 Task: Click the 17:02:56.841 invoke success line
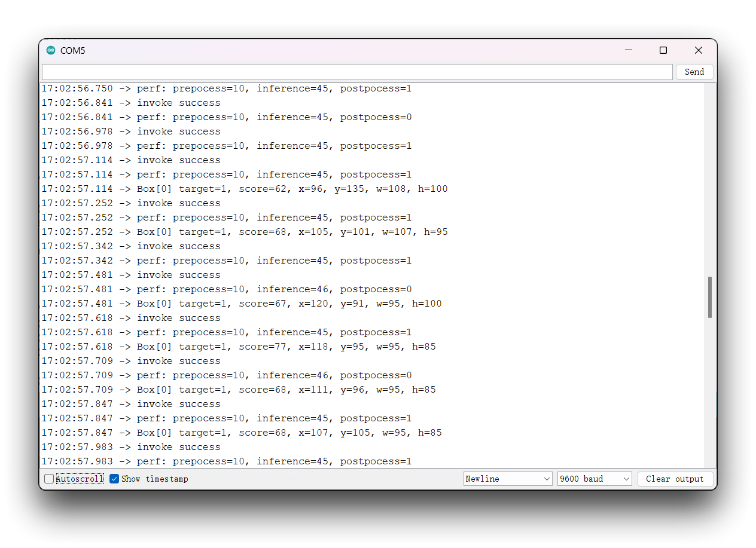point(131,103)
